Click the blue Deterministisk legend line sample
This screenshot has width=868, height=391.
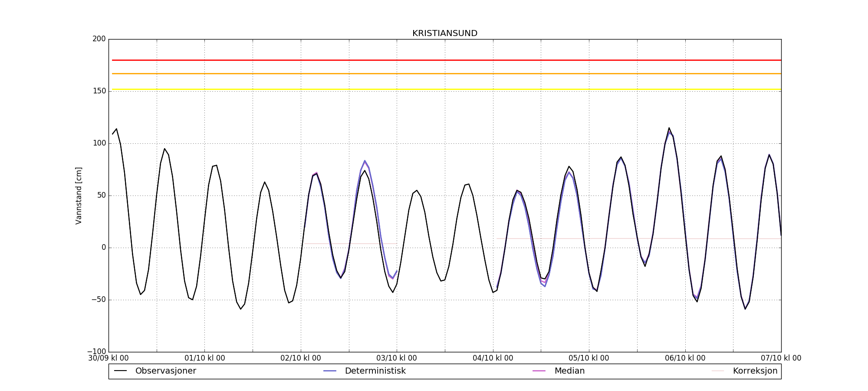(x=330, y=371)
